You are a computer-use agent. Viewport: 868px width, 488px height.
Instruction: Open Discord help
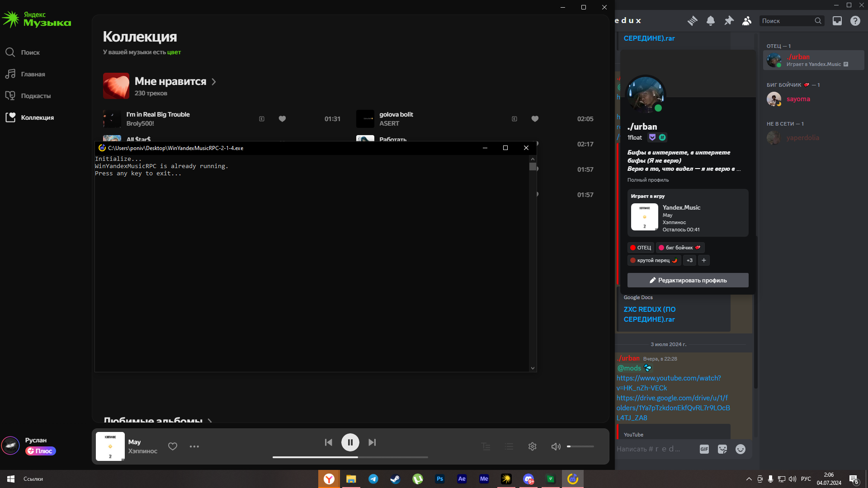[855, 21]
